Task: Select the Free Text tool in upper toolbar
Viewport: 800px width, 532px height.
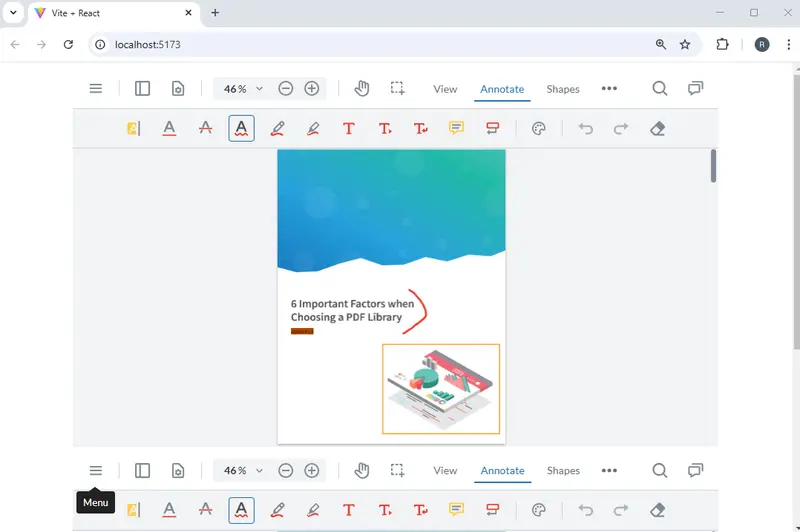Action: tap(349, 129)
